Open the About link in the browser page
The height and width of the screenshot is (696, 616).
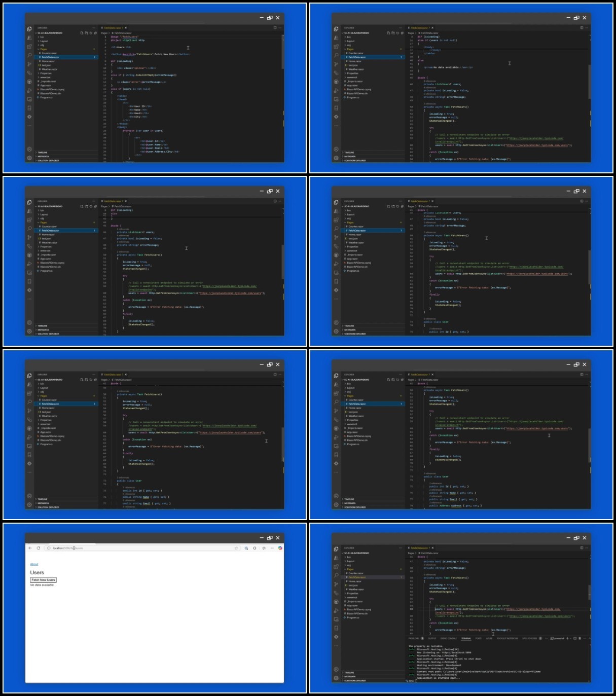[x=34, y=564]
